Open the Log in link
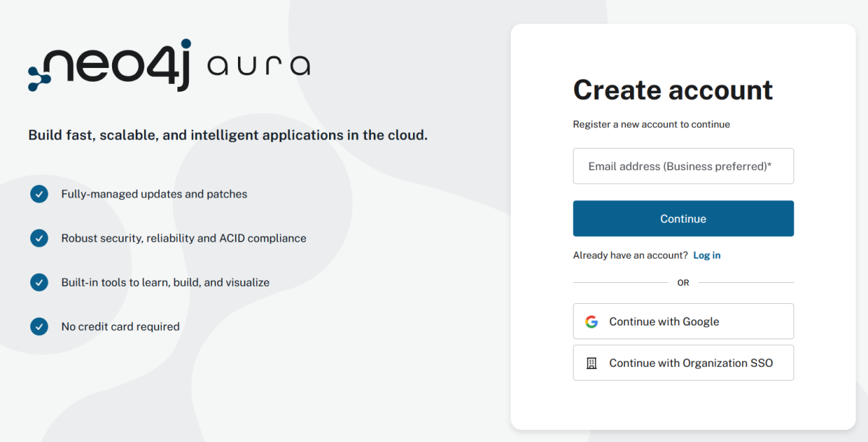Viewport: 868px width, 442px height. pyautogui.click(x=707, y=255)
